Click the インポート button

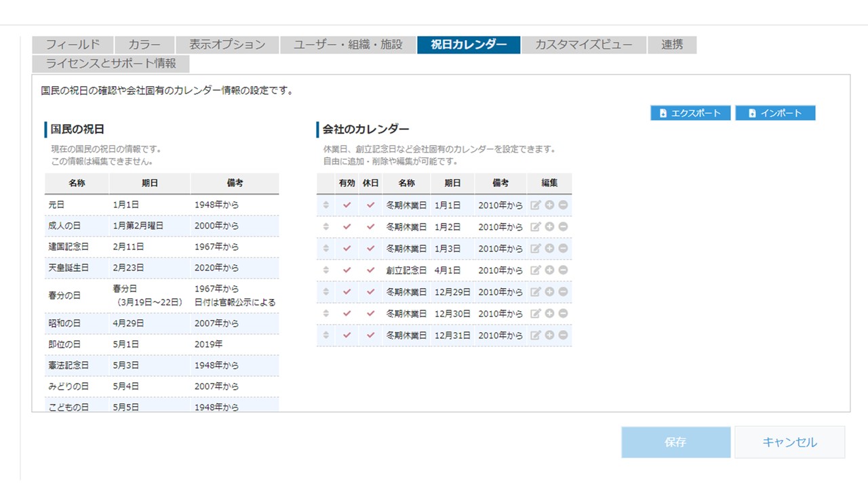tap(775, 113)
